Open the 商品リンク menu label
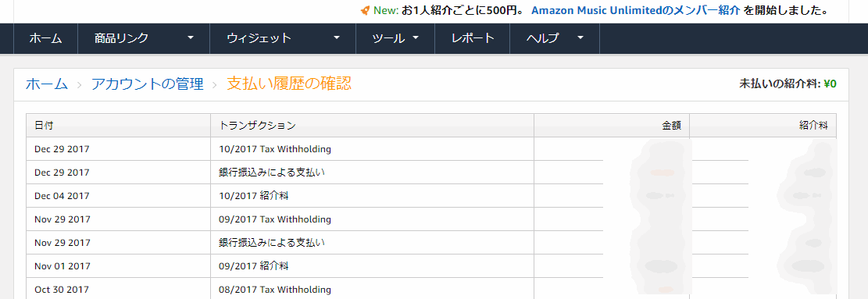Image resolution: width=868 pixels, height=299 pixels. click(x=121, y=38)
